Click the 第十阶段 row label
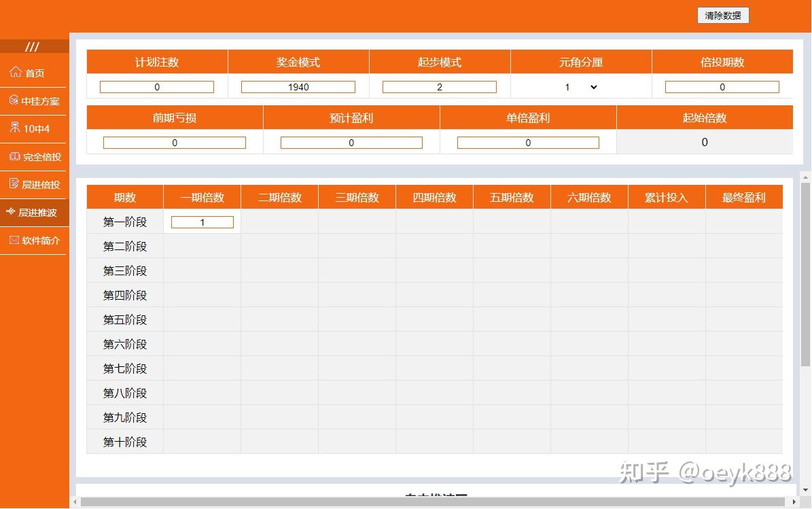This screenshot has width=812, height=509. [125, 442]
